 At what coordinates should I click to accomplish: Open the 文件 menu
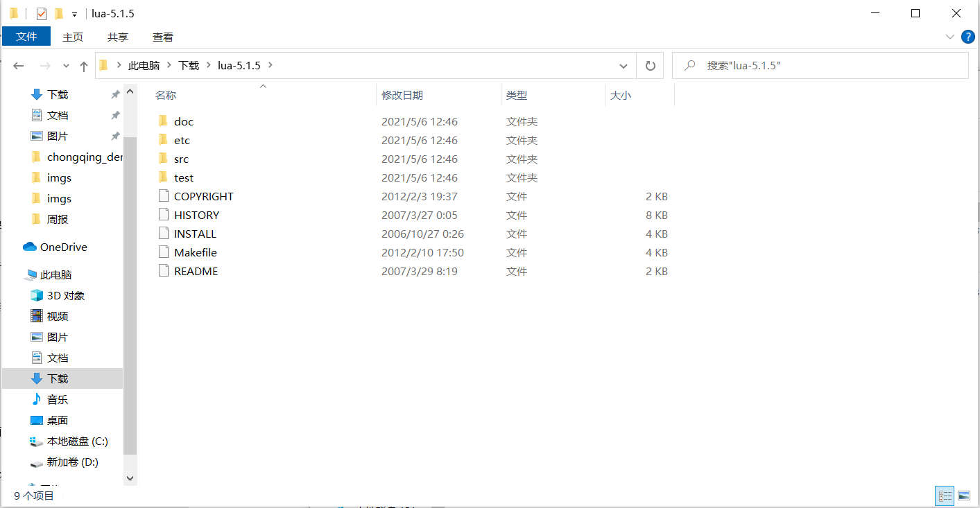26,37
